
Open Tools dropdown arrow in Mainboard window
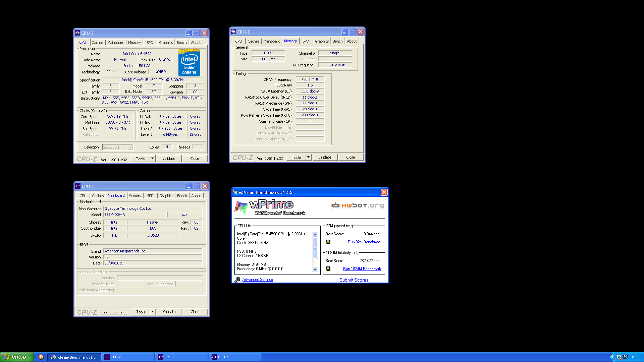point(153,312)
